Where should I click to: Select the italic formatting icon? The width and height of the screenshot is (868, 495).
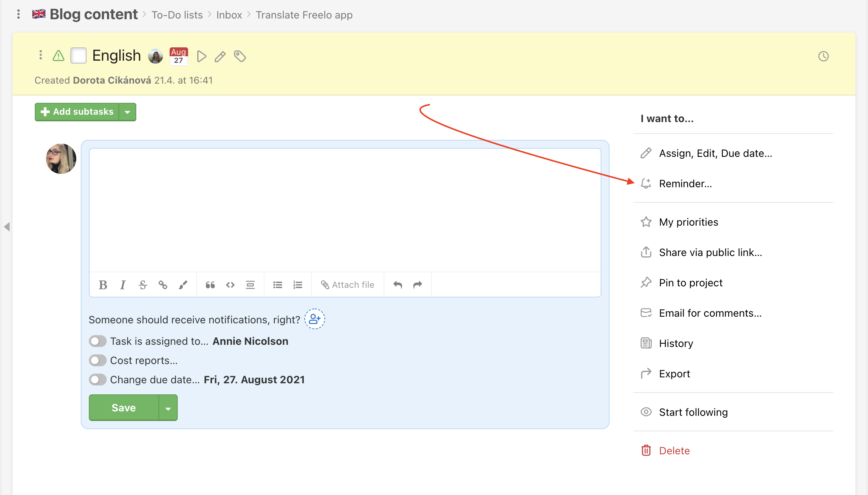[x=123, y=284]
